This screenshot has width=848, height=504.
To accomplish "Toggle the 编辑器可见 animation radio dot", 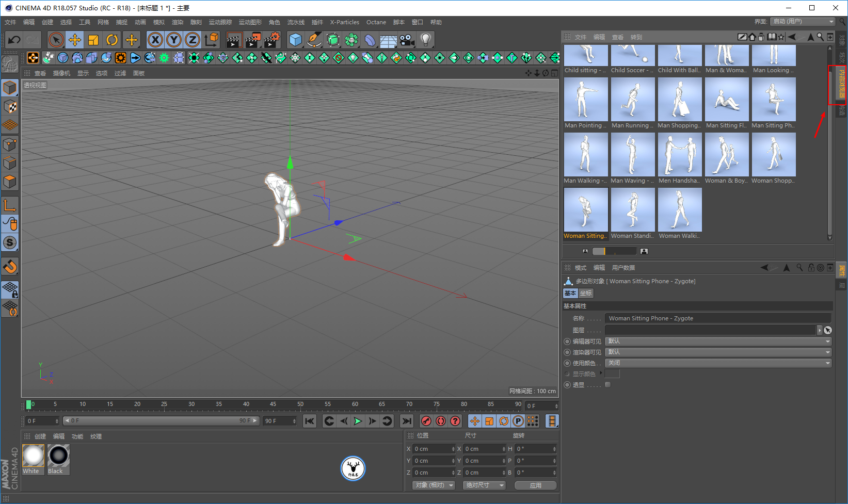I will [x=567, y=342].
